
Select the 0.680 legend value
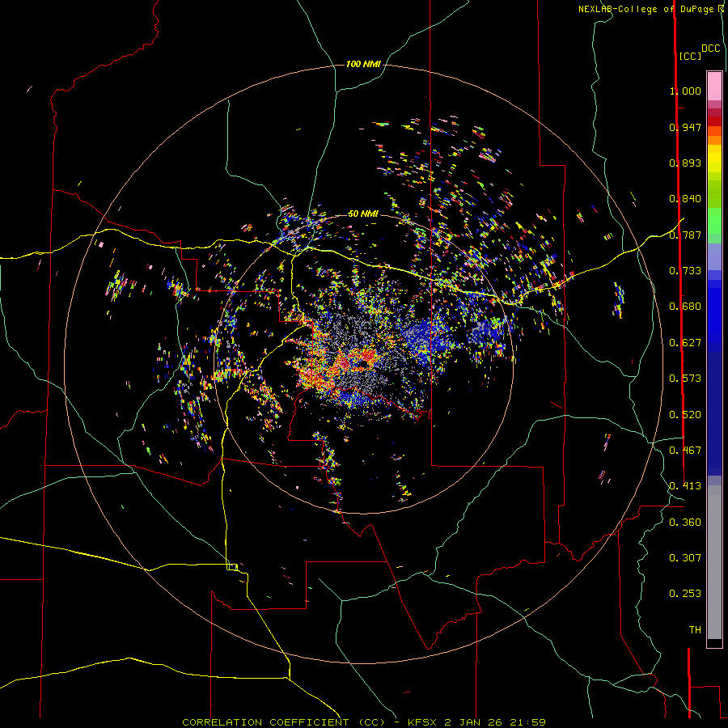(685, 307)
